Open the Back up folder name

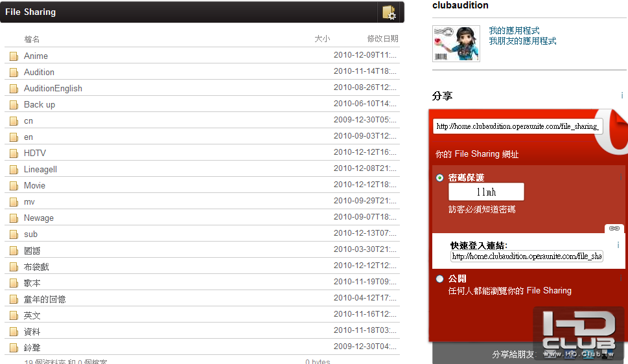click(x=40, y=104)
